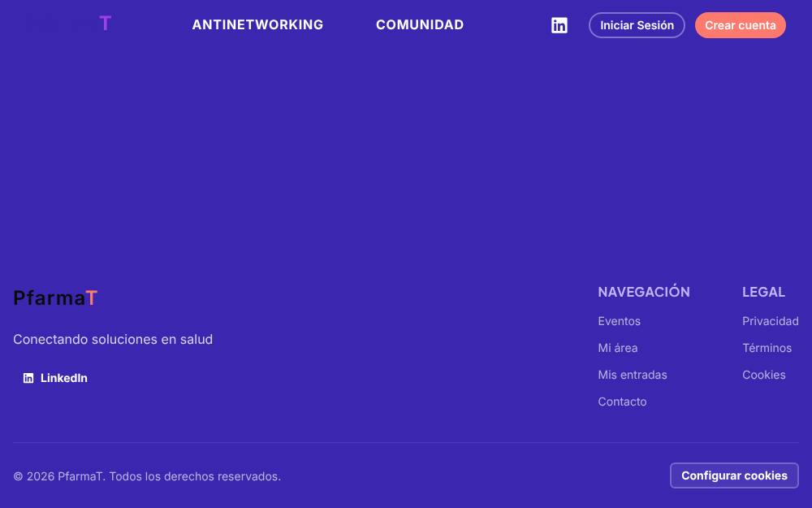Open the Mis entradas link
Screen dimensions: 812x508
coord(633,375)
